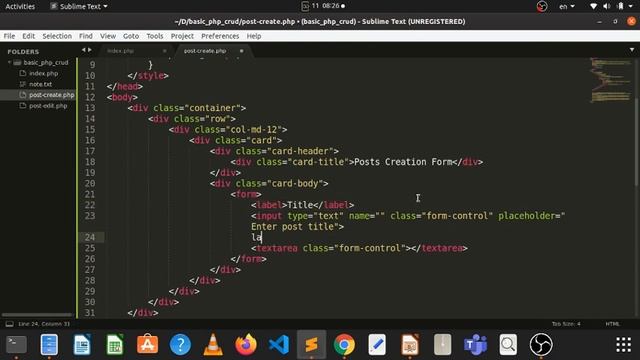Open note.txt in the sidebar
This screenshot has height=360, width=640.
pyautogui.click(x=40, y=84)
